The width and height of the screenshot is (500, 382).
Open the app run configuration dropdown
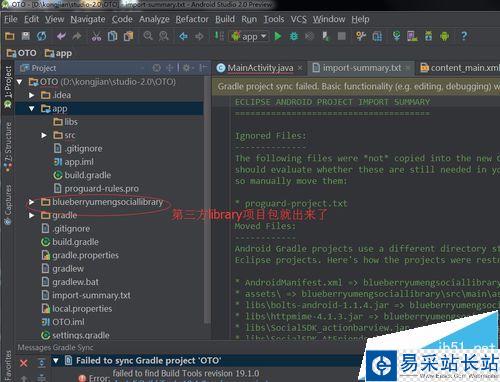tap(249, 36)
